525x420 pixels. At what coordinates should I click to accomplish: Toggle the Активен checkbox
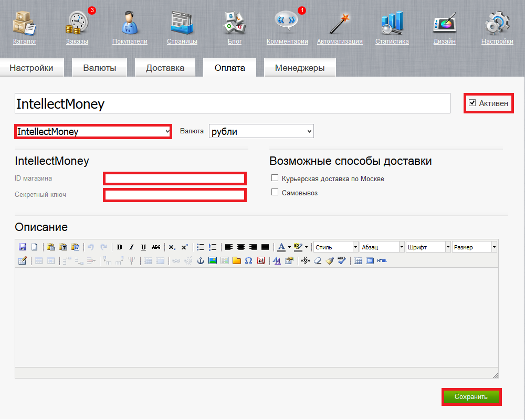472,103
